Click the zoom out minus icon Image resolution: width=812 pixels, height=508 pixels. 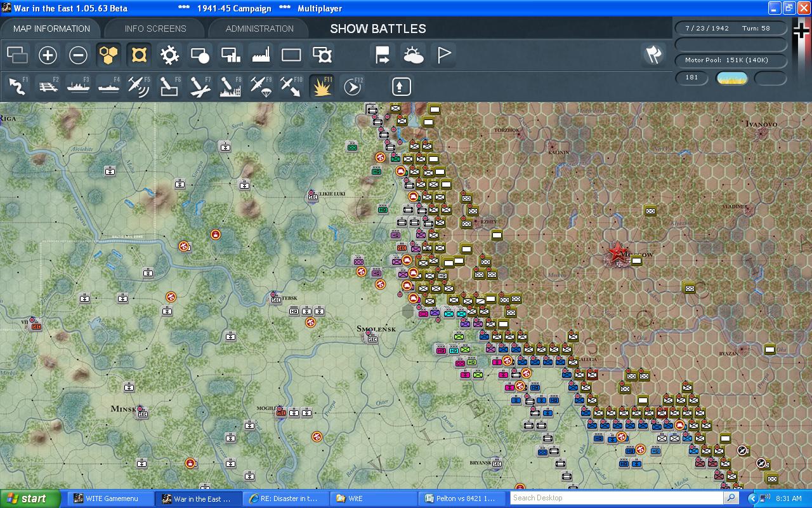click(78, 55)
